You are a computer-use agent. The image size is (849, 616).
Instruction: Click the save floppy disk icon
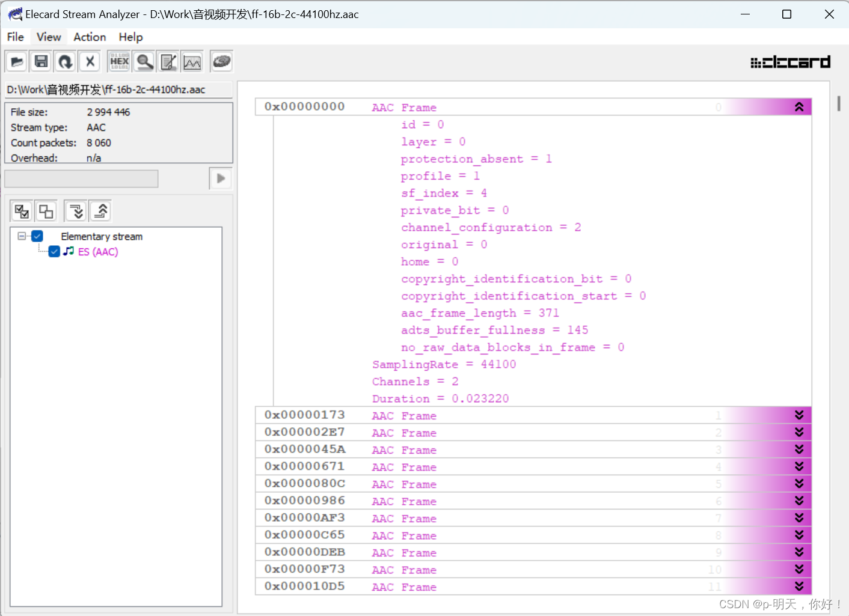click(x=41, y=61)
